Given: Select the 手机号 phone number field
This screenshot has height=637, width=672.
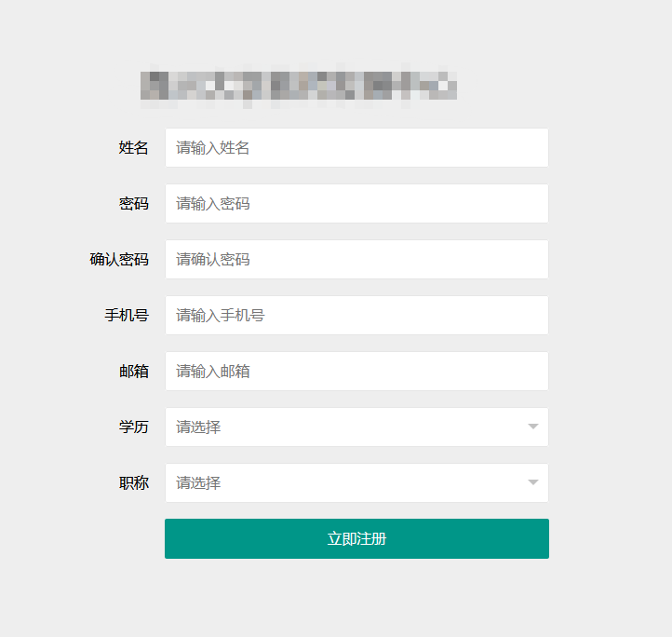Looking at the screenshot, I should [356, 316].
